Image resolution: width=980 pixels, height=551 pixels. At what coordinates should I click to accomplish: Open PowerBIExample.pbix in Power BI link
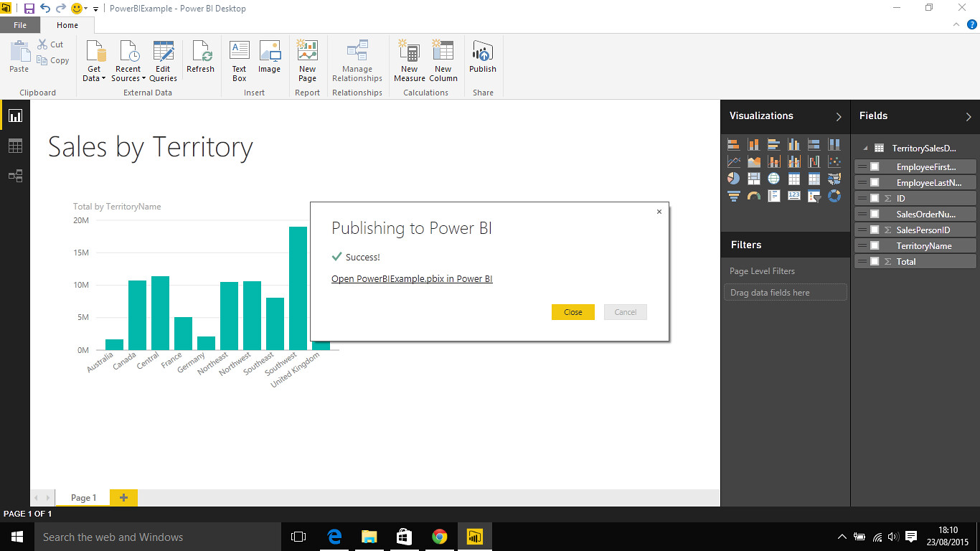click(412, 279)
